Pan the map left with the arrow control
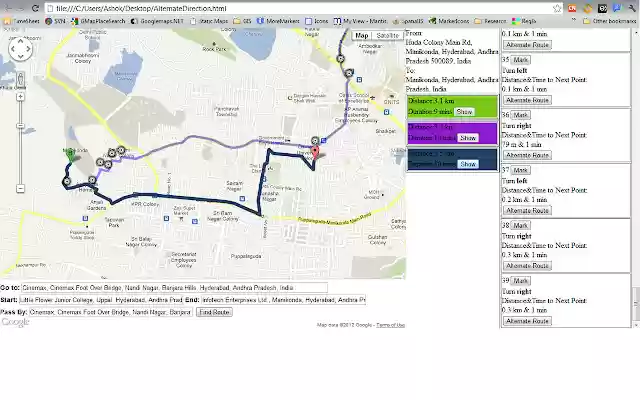 [x=13, y=49]
